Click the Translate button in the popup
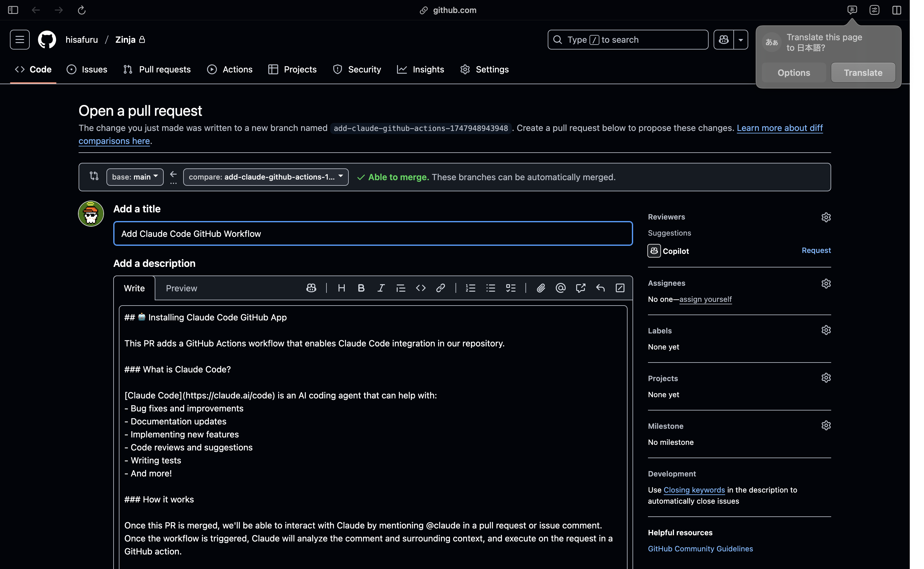924x569 pixels. [x=863, y=73]
